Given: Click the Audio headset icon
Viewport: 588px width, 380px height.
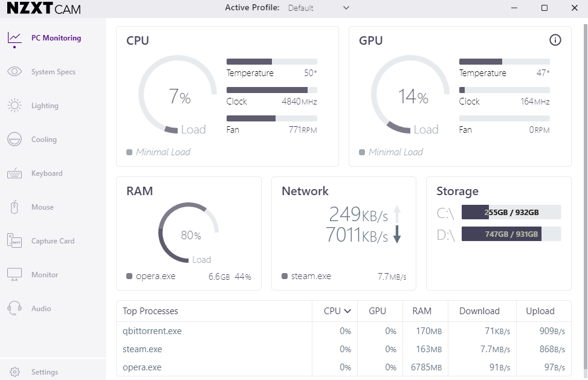Looking at the screenshot, I should tap(15, 308).
